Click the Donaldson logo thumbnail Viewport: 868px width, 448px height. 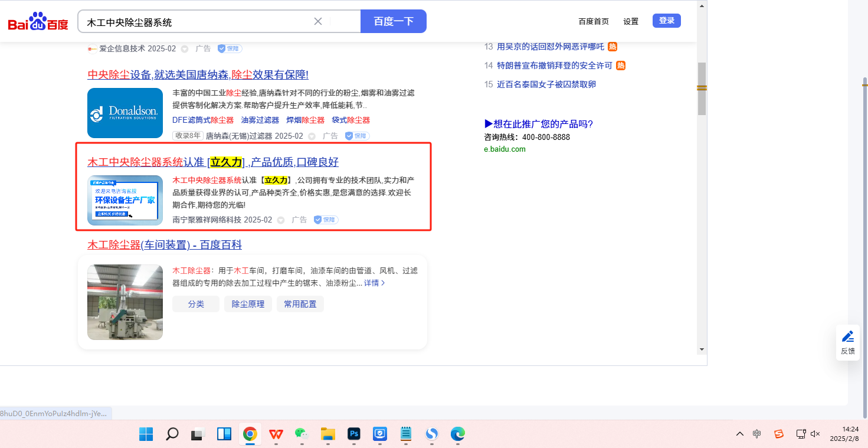(125, 113)
